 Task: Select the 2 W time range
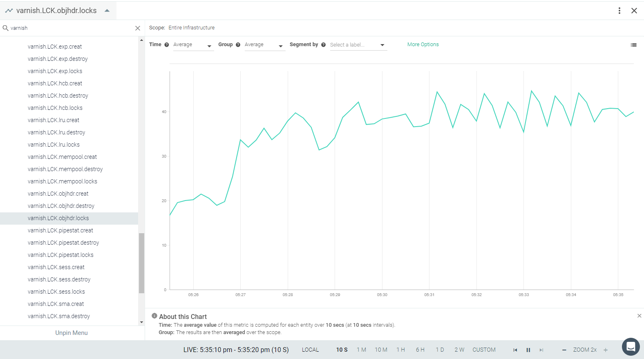[459, 350]
